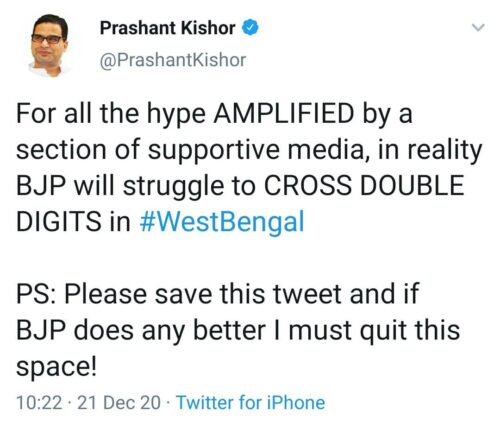This screenshot has width=500, height=429.
Task: Expand the tweet options chevron
Action: coord(478,28)
